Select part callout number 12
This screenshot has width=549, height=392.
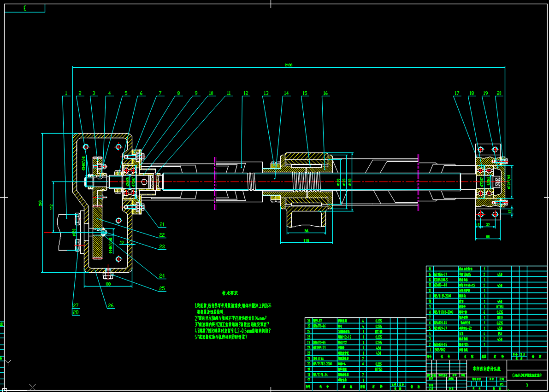[x=246, y=93]
